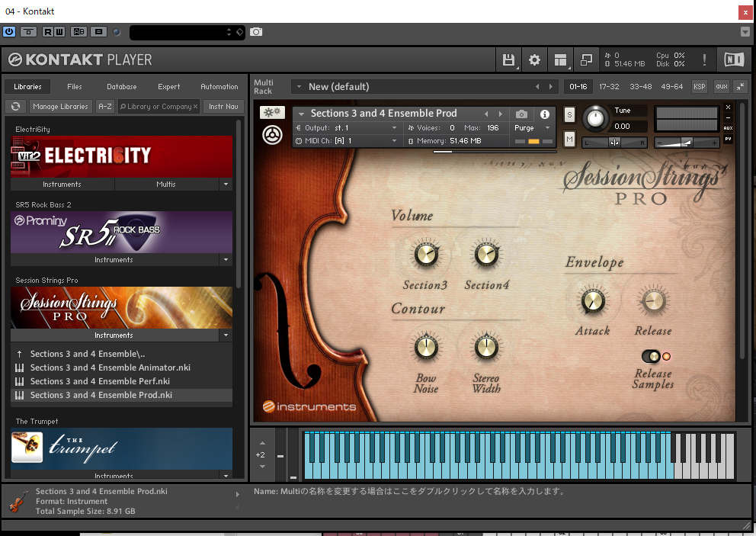This screenshot has height=536, width=756.
Task: Click the R read automation button
Action: click(48, 32)
